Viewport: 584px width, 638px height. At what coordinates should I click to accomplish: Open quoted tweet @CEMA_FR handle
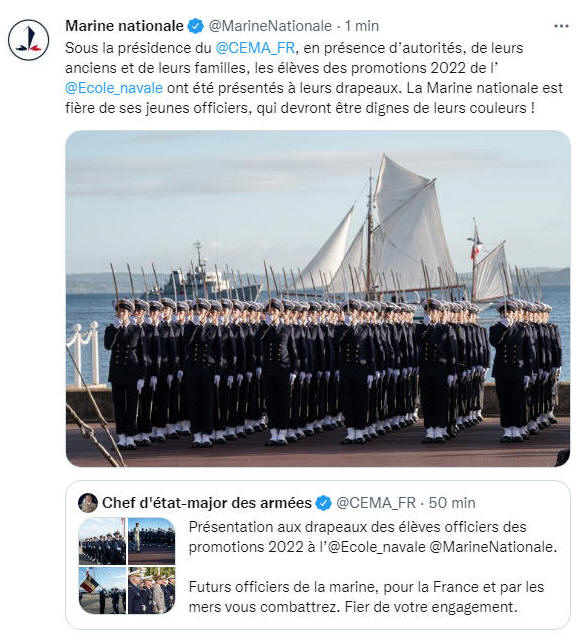click(376, 503)
